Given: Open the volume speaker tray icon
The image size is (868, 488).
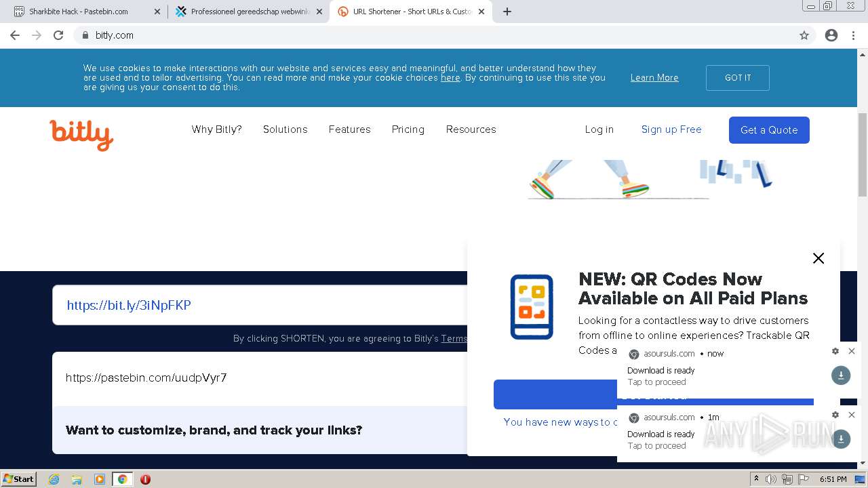Looking at the screenshot, I should [x=771, y=479].
